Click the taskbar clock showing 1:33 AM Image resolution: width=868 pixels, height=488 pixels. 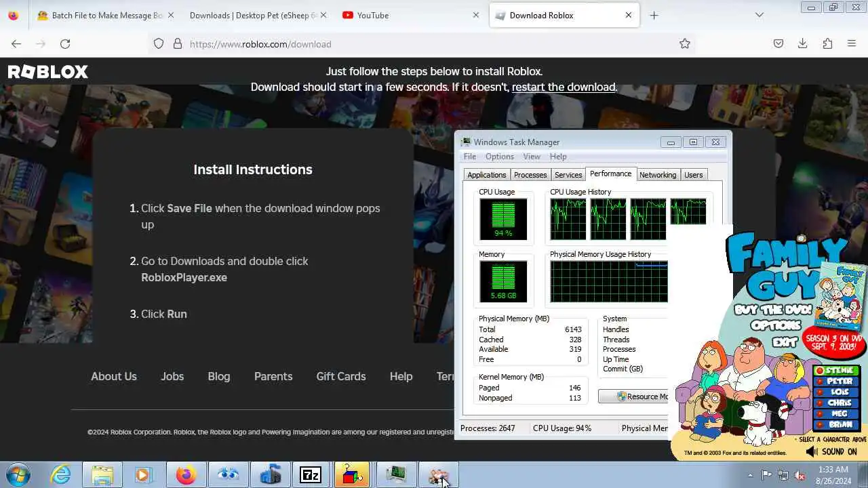[x=833, y=475]
